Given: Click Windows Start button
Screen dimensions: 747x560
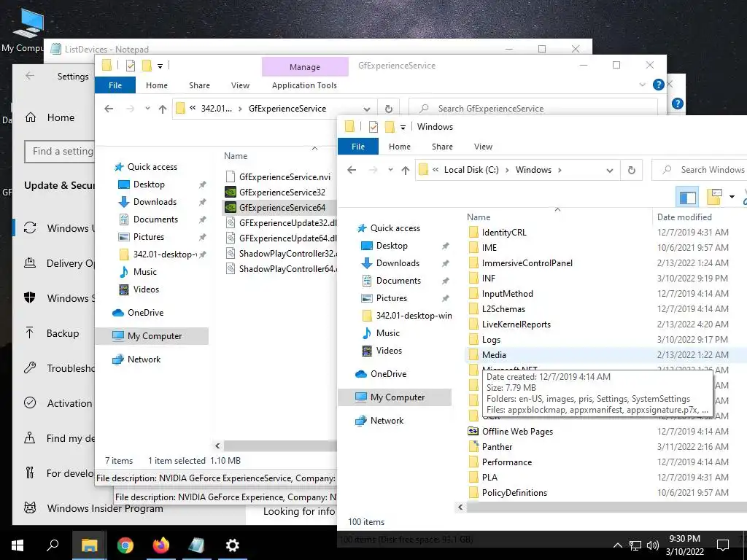Looking at the screenshot, I should (x=18, y=545).
